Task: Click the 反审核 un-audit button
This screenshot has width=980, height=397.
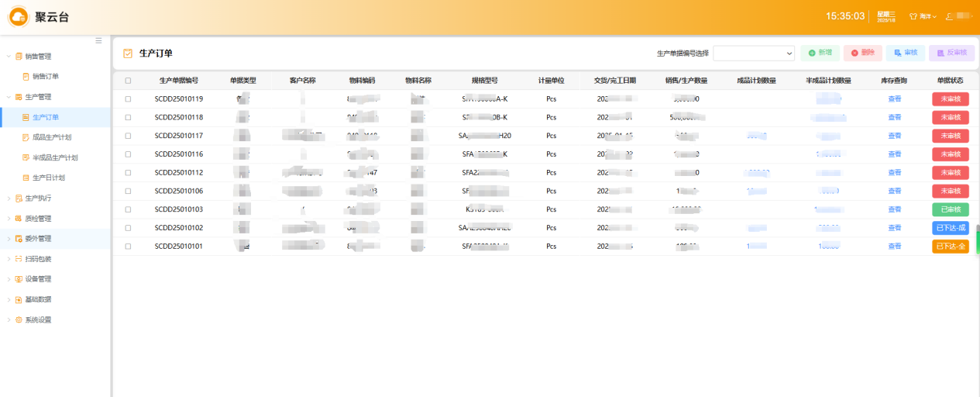Action: [951, 53]
